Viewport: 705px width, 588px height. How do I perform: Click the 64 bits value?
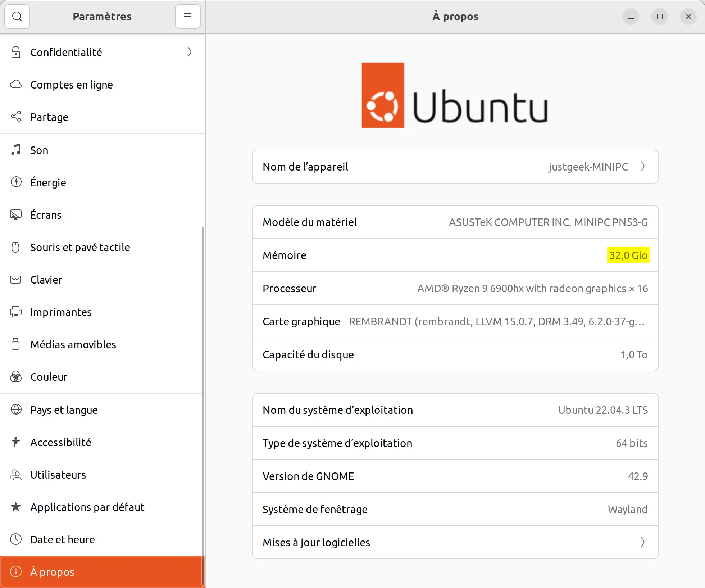tap(632, 443)
